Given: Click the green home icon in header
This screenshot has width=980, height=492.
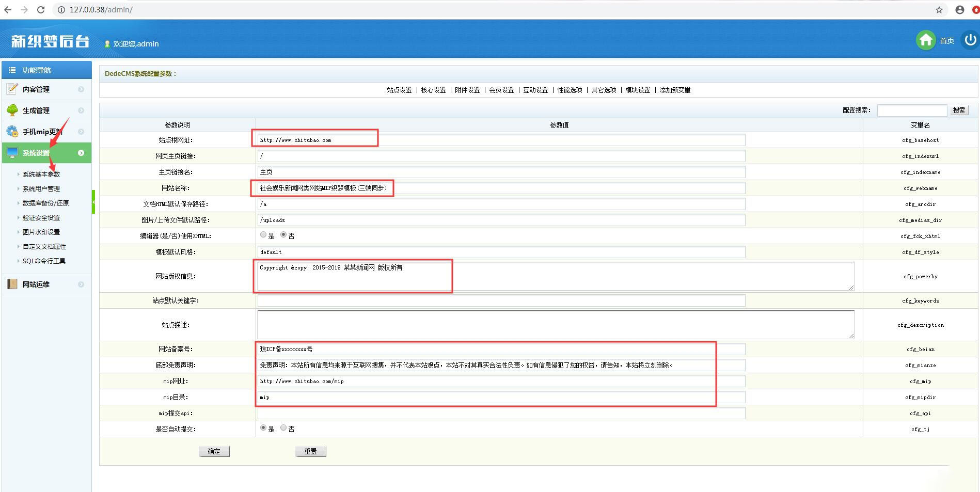Looking at the screenshot, I should point(925,40).
